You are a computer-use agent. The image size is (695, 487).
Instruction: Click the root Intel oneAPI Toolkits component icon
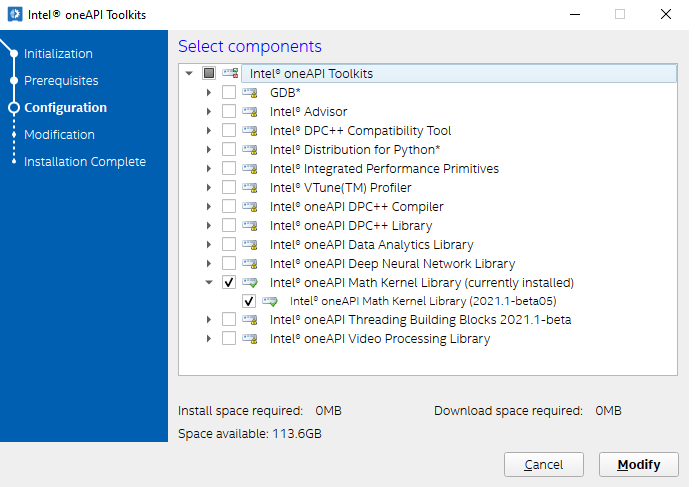click(x=230, y=73)
